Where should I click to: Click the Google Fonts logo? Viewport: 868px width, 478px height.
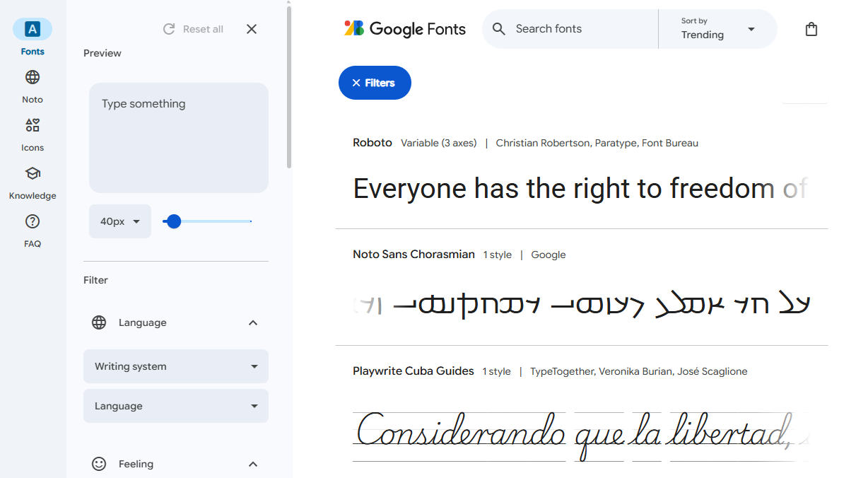pyautogui.click(x=404, y=29)
